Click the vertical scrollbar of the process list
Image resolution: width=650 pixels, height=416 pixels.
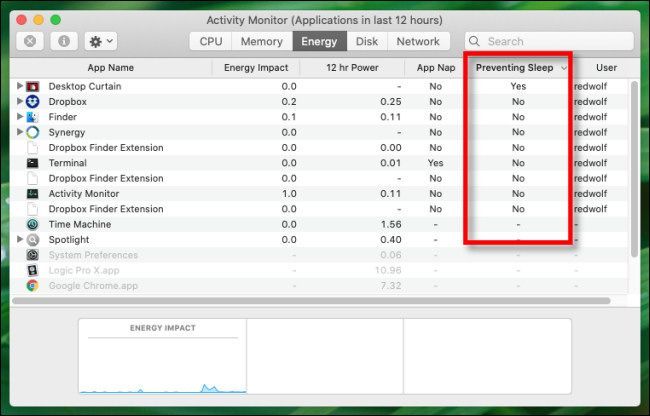pyautogui.click(x=634, y=169)
